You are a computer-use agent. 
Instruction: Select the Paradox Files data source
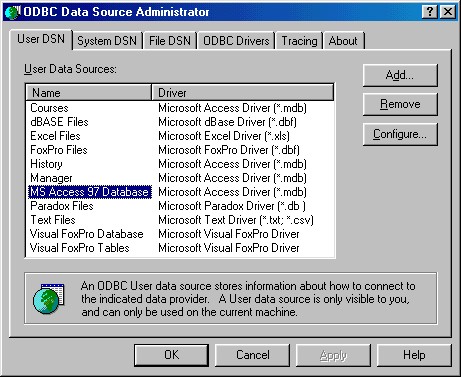(x=62, y=206)
